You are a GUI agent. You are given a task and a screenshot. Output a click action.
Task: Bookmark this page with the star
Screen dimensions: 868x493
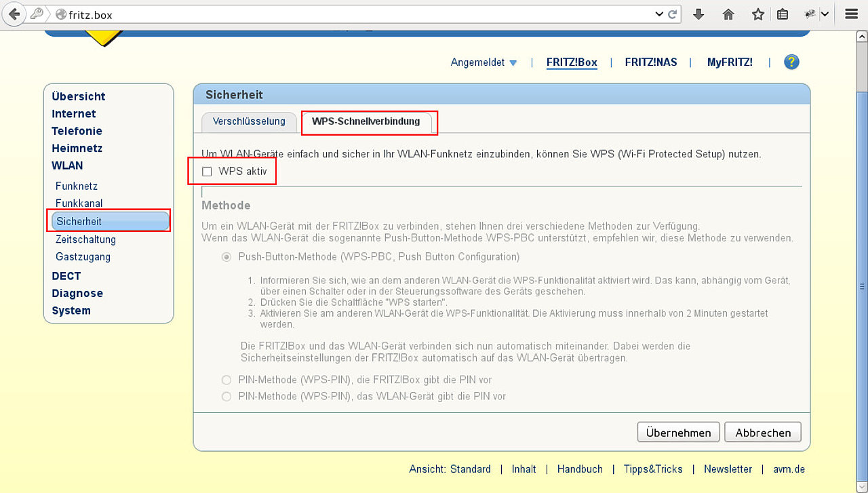pos(758,14)
